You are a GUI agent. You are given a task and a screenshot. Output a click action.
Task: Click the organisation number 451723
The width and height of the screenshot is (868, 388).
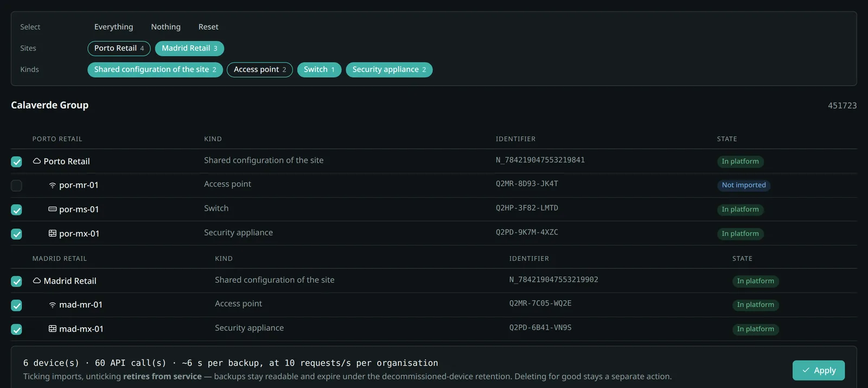[843, 106]
